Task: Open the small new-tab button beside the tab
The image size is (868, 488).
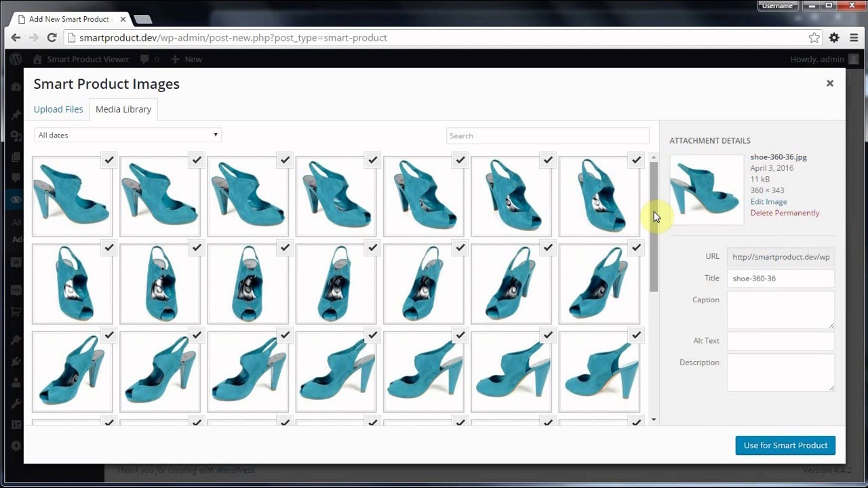Action: [x=142, y=19]
